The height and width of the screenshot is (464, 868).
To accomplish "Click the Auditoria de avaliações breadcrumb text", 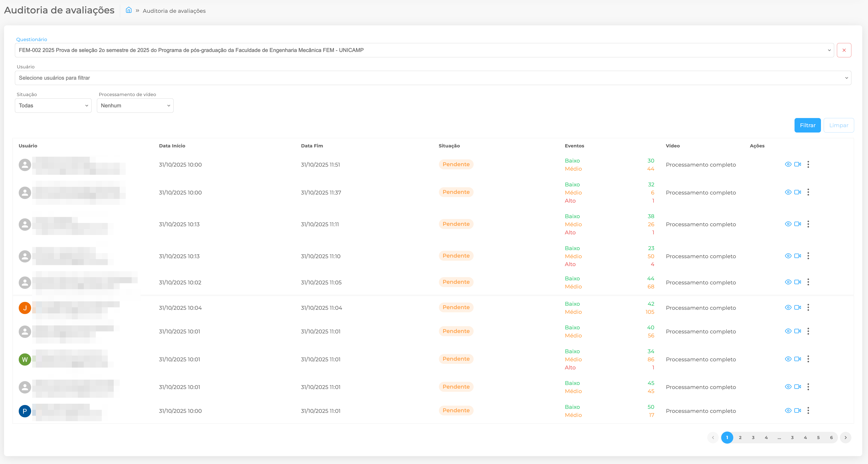I will click(x=174, y=11).
